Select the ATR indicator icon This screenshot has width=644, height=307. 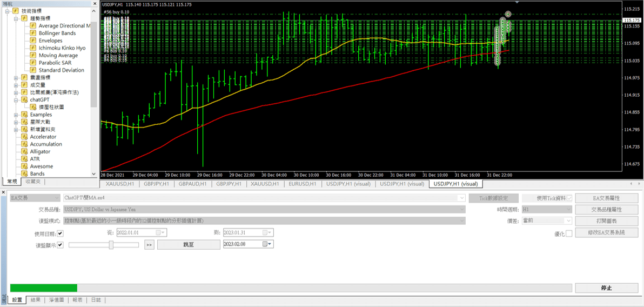pyautogui.click(x=24, y=159)
